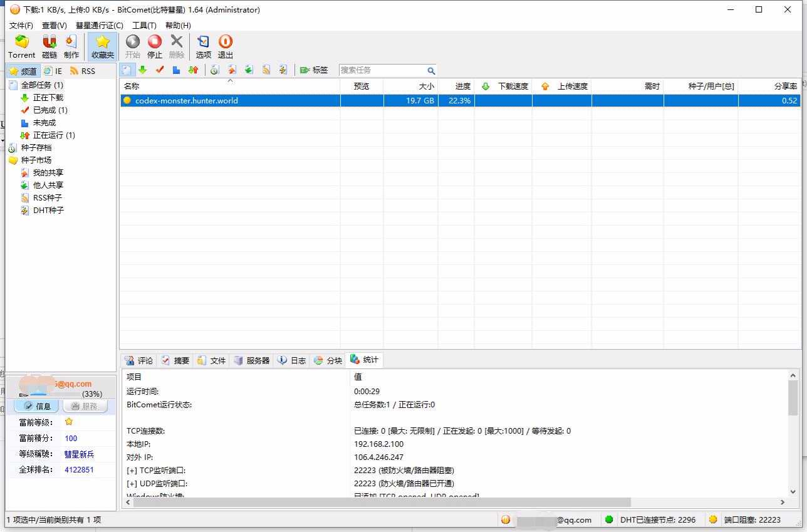Sort by the 进度 column header
This screenshot has height=532, width=807.
pos(456,86)
